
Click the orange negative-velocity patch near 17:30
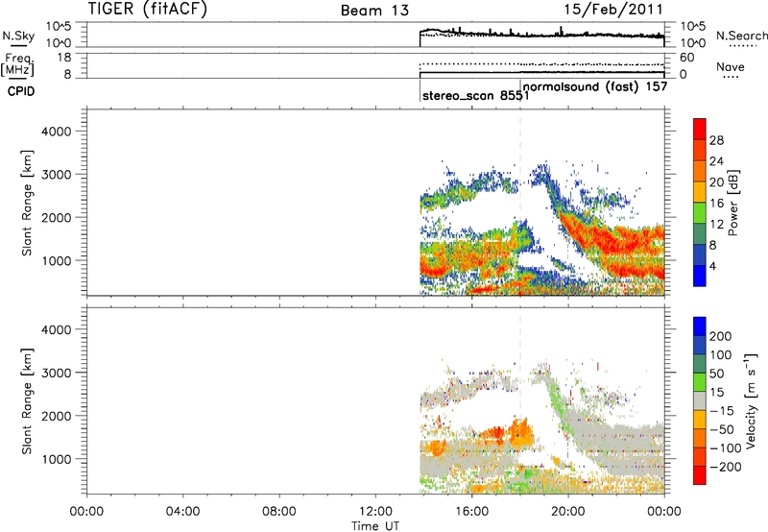[x=520, y=433]
